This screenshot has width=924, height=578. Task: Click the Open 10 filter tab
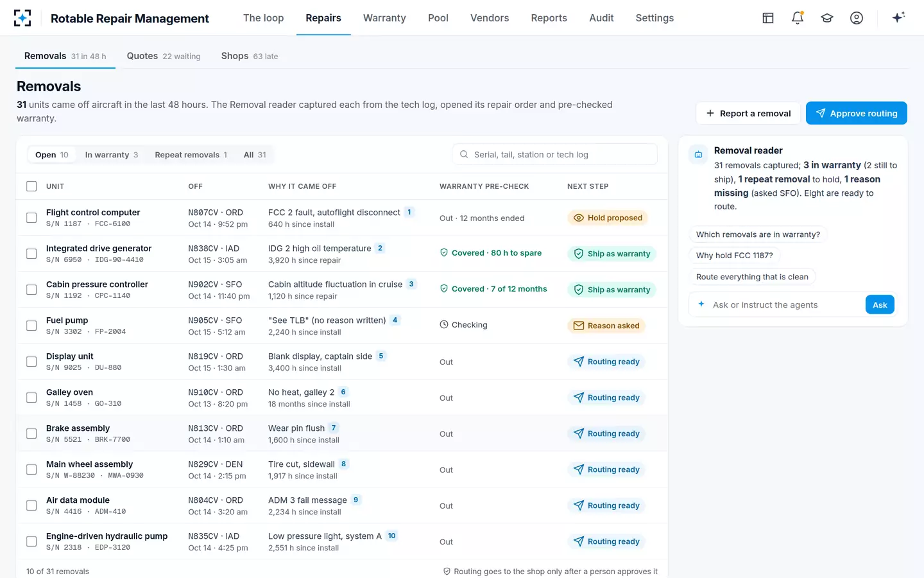click(52, 155)
